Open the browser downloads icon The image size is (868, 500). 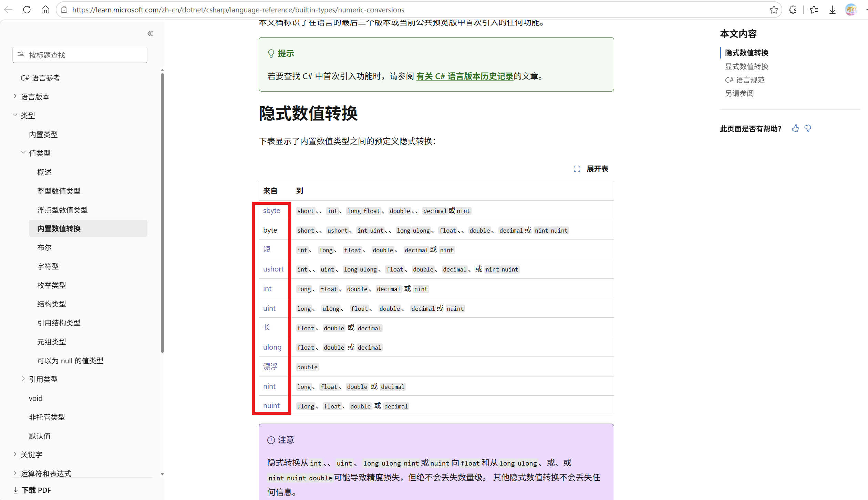click(x=832, y=10)
